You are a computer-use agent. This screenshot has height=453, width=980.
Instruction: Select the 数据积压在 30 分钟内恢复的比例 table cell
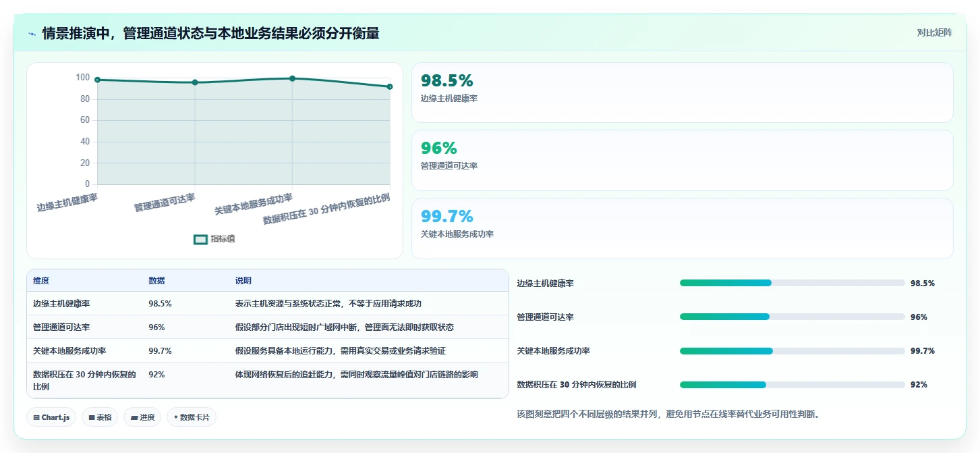(84, 381)
